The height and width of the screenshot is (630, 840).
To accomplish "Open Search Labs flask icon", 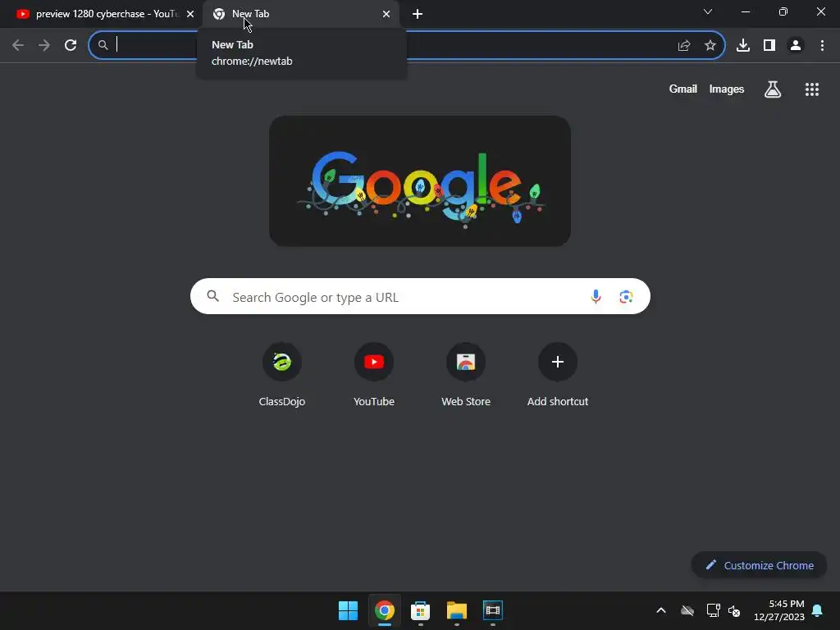I will [773, 89].
